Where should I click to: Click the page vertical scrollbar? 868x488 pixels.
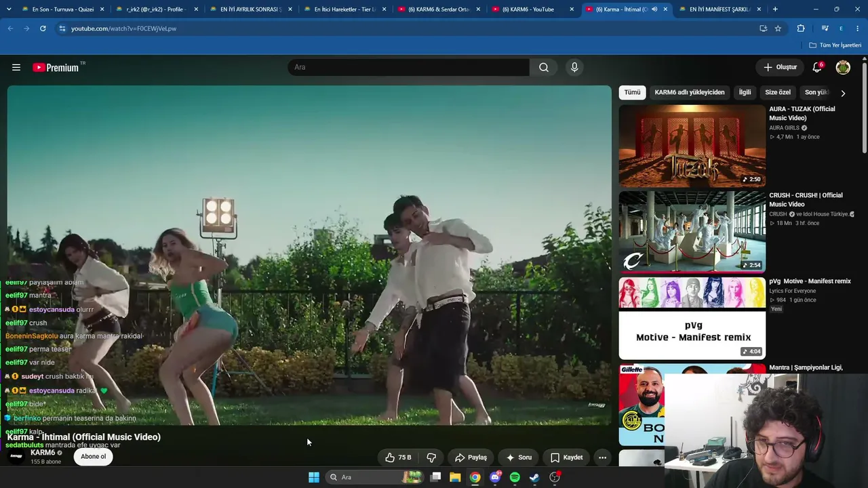(x=865, y=108)
